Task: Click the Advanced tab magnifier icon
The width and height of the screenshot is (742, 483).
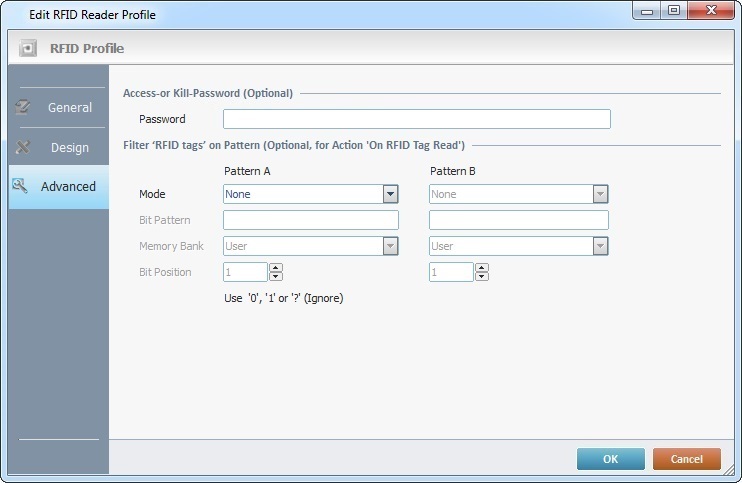Action: pos(21,186)
